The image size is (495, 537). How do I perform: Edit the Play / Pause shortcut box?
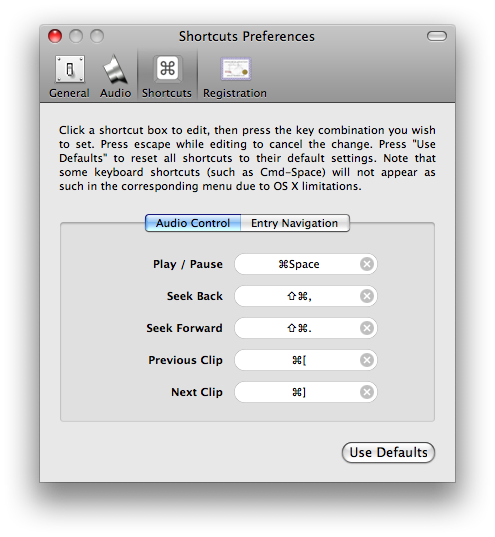[306, 264]
